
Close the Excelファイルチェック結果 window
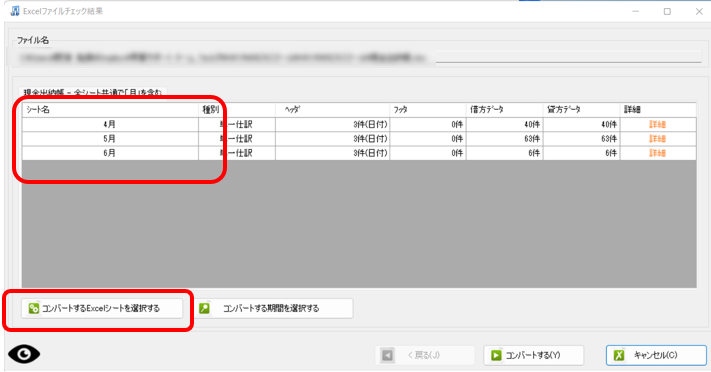coord(699,11)
